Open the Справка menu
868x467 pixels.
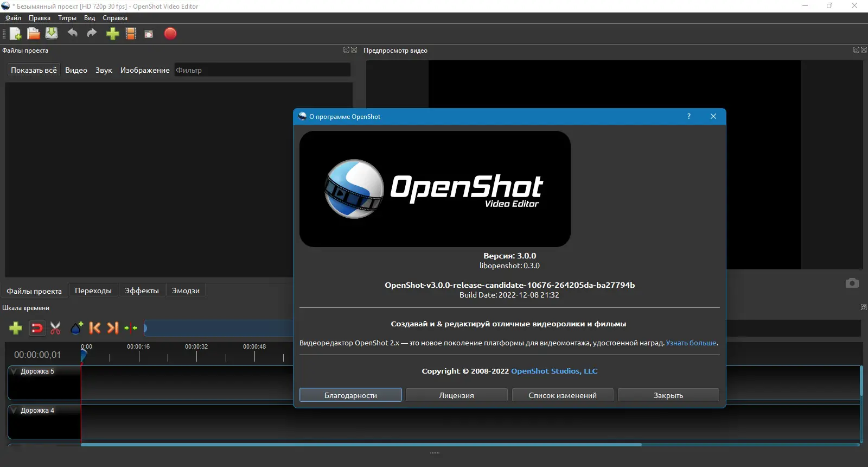pos(115,18)
